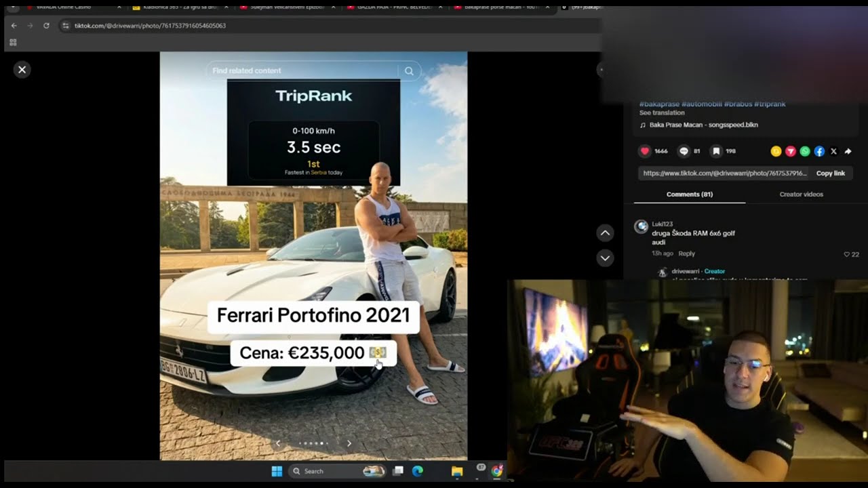Open more share options arrow
868x488 pixels.
click(x=848, y=151)
